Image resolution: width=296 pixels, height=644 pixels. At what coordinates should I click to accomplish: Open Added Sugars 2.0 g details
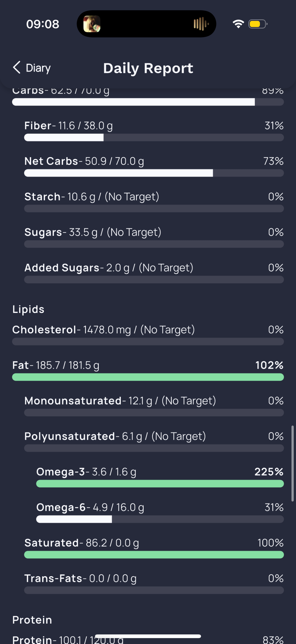(154, 273)
